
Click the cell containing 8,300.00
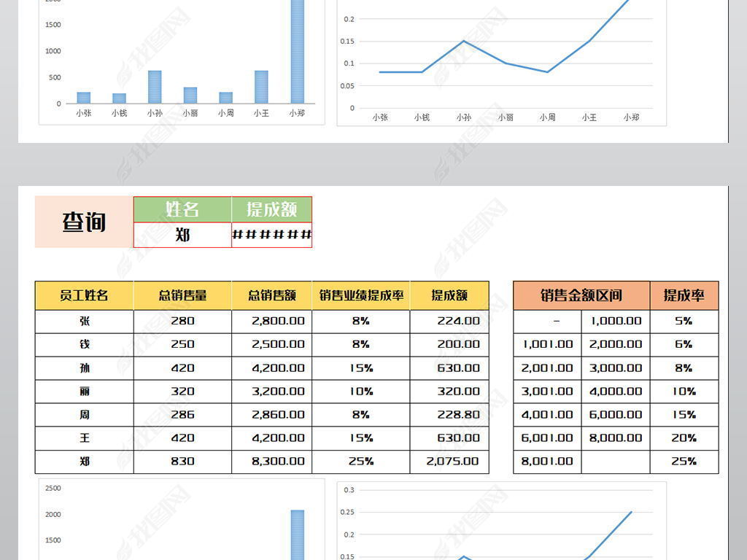pyautogui.click(x=271, y=462)
